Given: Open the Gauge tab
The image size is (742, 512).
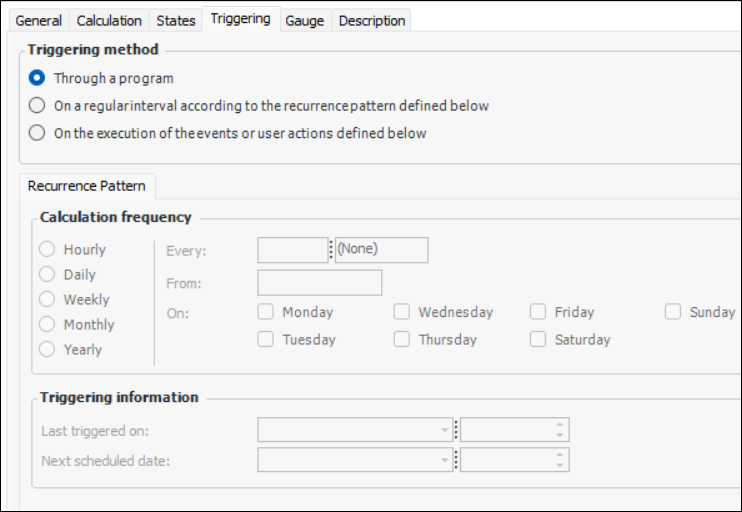Looking at the screenshot, I should (x=305, y=20).
